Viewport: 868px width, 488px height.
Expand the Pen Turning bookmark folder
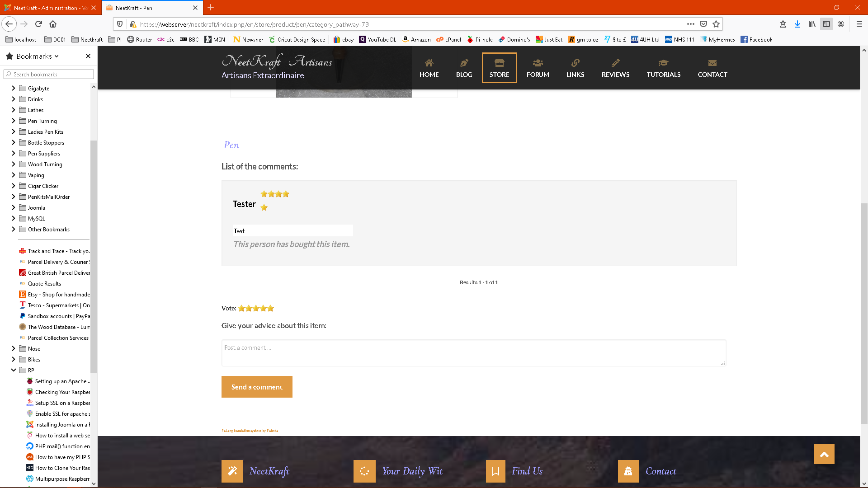coord(14,121)
